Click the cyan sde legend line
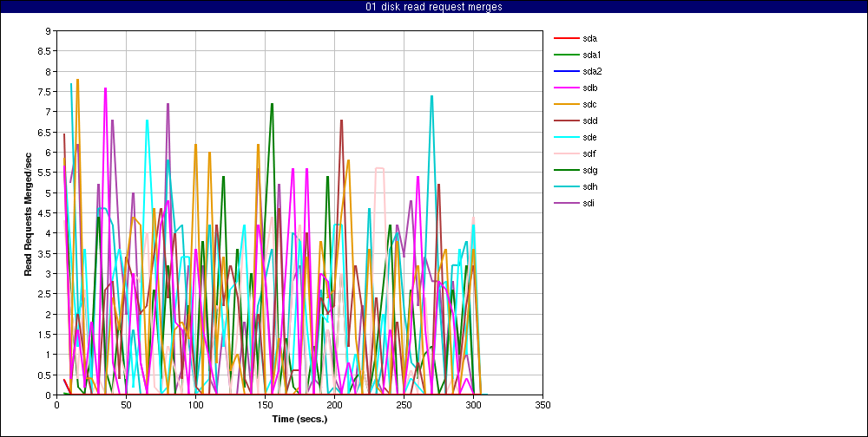Screen dimensions: 868x437 [x=565, y=137]
